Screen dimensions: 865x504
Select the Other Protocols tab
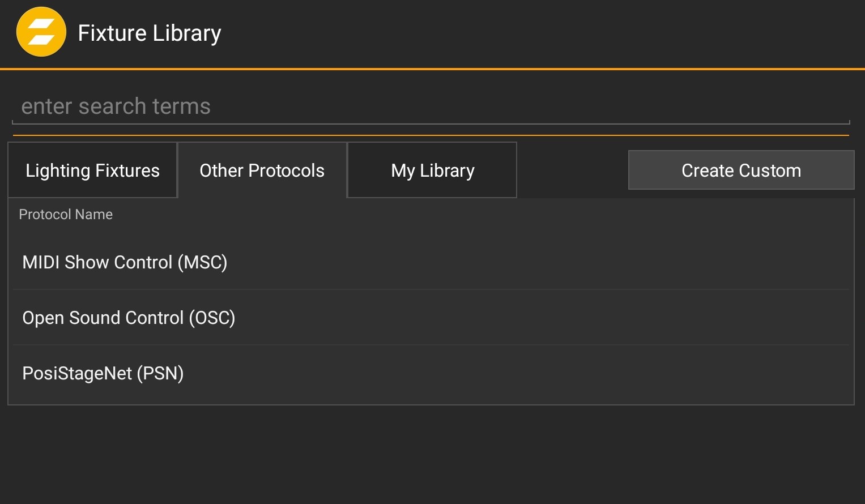262,170
